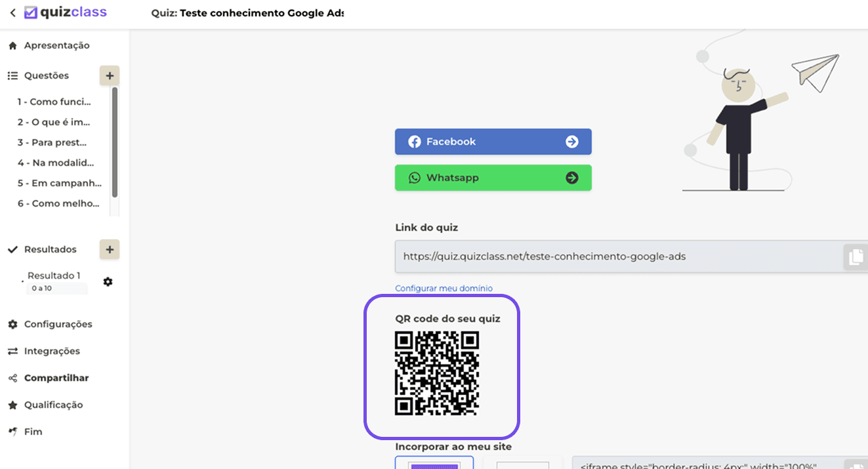
Task: Copy the iframe embed code
Action: coord(856,463)
